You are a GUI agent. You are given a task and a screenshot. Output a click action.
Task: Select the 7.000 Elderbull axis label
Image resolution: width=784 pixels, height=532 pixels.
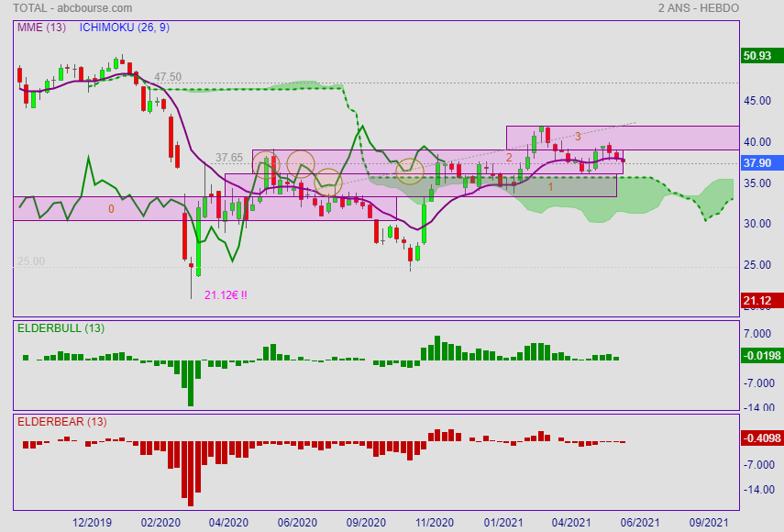[757, 334]
